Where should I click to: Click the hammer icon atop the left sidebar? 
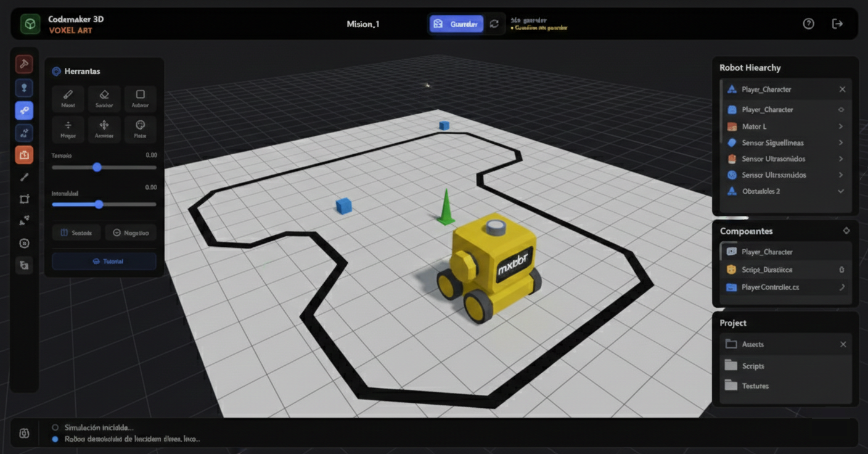pos(24,64)
